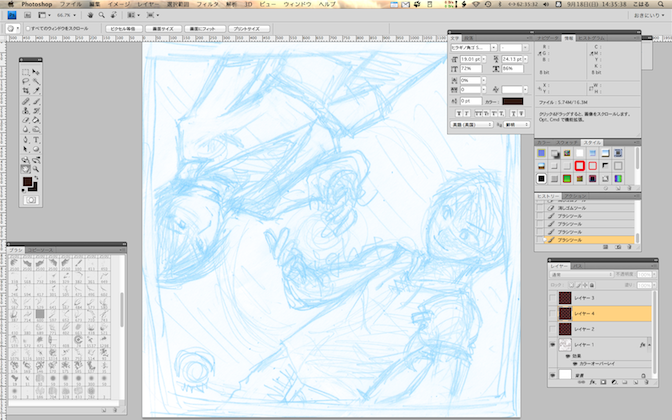Select the Lasso tool
672x420 pixels.
click(26, 81)
